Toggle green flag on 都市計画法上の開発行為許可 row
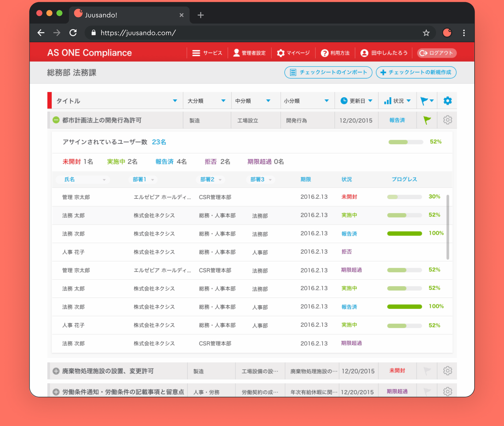Image resolution: width=504 pixels, height=426 pixels. 427,120
